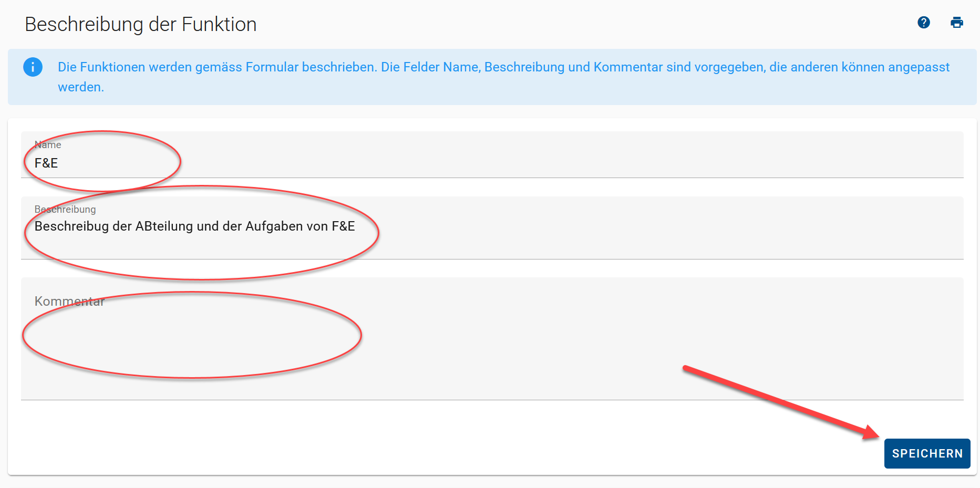Click the 'Kommentar' placeholder label
980x488 pixels.
pyautogui.click(x=69, y=302)
